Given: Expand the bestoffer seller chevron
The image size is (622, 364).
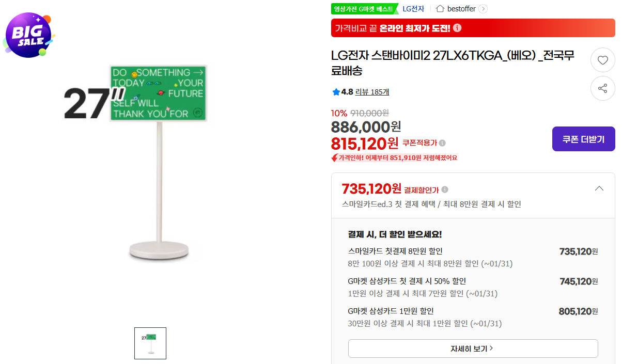Looking at the screenshot, I should (483, 8).
